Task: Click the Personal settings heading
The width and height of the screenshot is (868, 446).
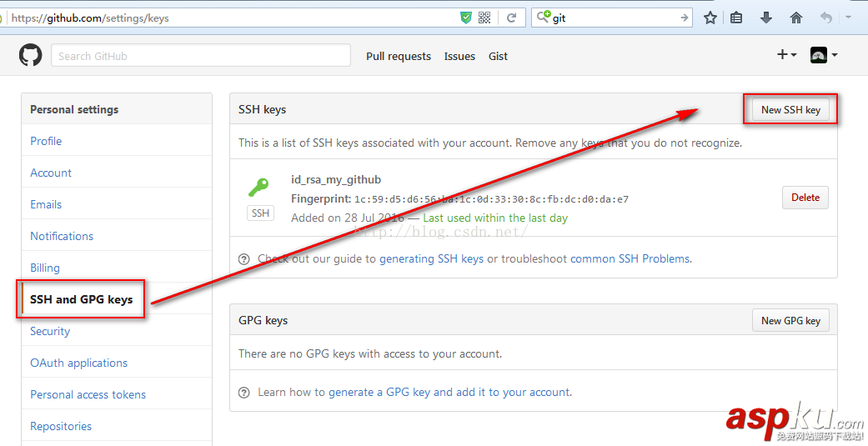Action: 74,109
